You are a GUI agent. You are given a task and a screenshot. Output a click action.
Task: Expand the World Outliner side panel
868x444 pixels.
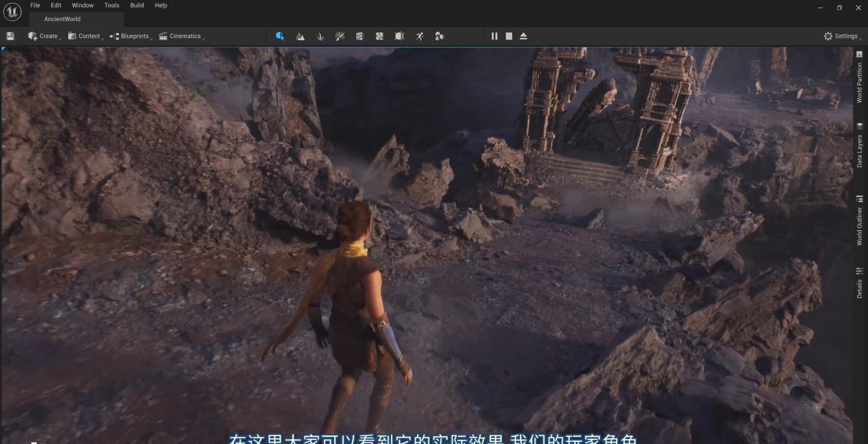(x=859, y=220)
